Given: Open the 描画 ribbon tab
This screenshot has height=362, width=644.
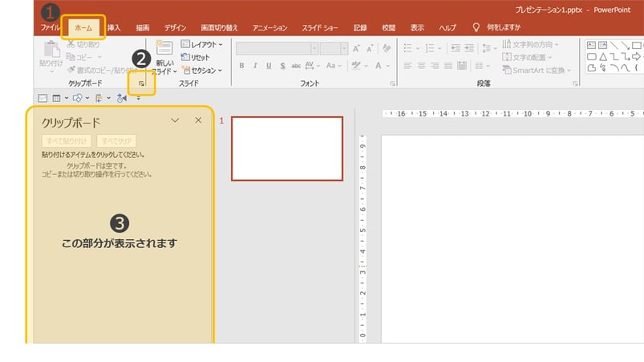Looking at the screenshot, I should (x=143, y=27).
